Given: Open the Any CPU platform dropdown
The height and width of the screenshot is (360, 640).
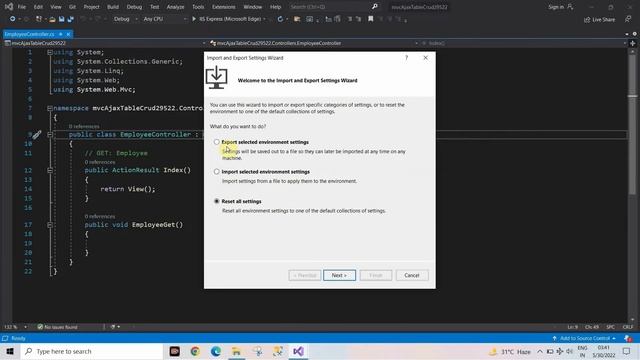Looking at the screenshot, I should pyautogui.click(x=164, y=19).
